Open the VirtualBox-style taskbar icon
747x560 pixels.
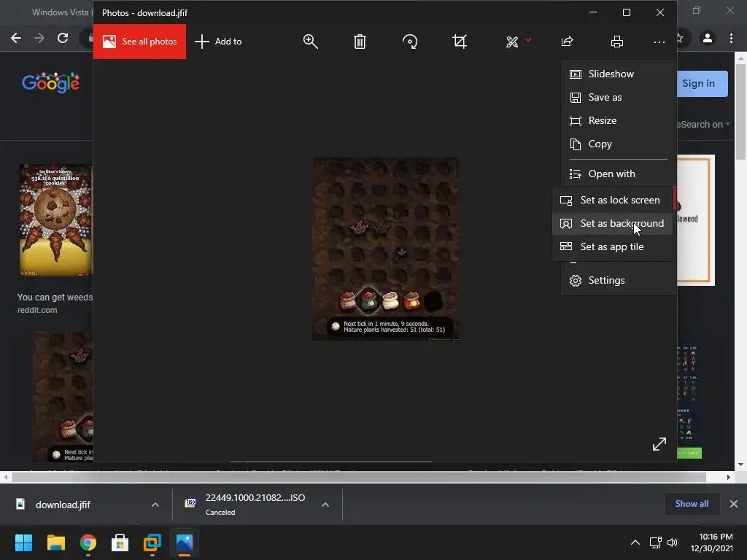pos(152,542)
